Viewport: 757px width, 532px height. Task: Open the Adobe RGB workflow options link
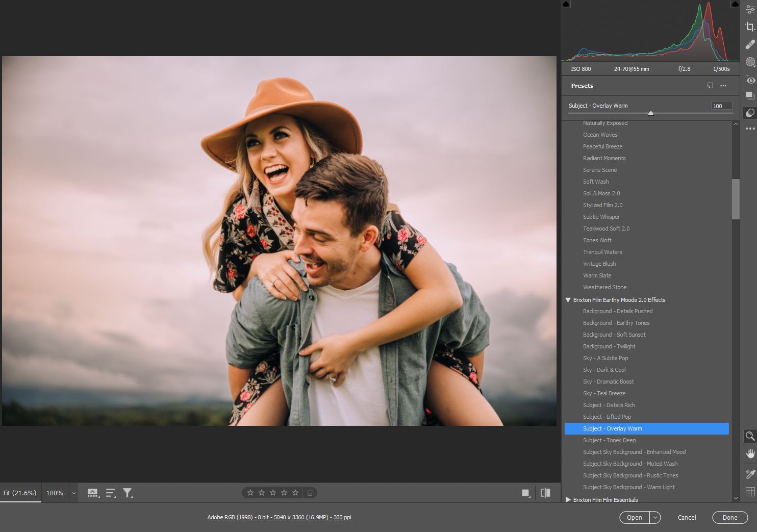[x=279, y=517]
